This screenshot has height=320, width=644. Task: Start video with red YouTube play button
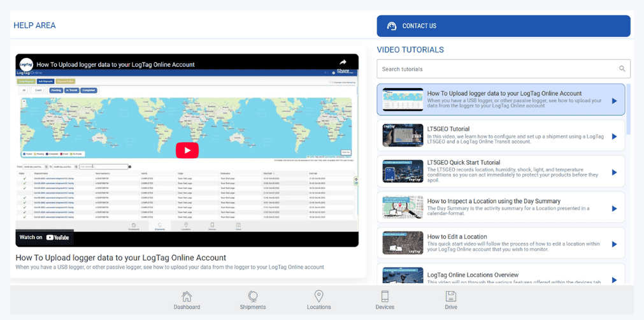click(187, 150)
